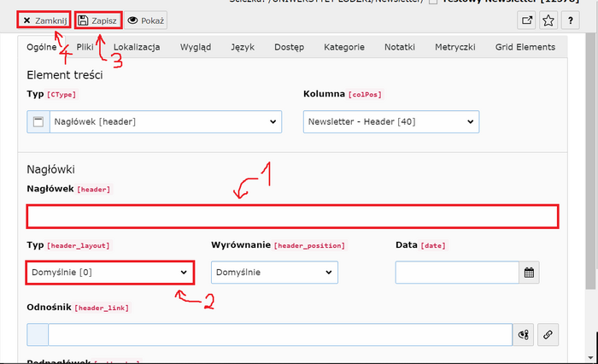The height and width of the screenshot is (364, 598).
Task: Open the Grid Elements tab
Action: [524, 47]
